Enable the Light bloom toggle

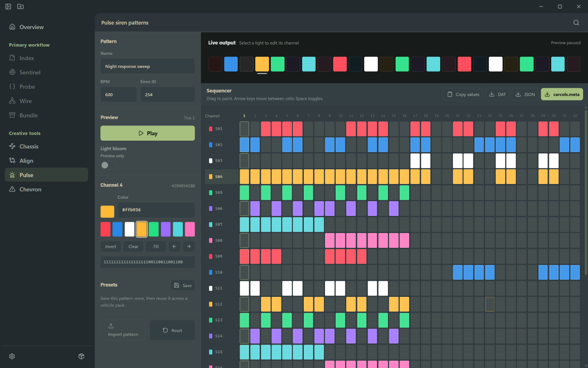point(109,165)
